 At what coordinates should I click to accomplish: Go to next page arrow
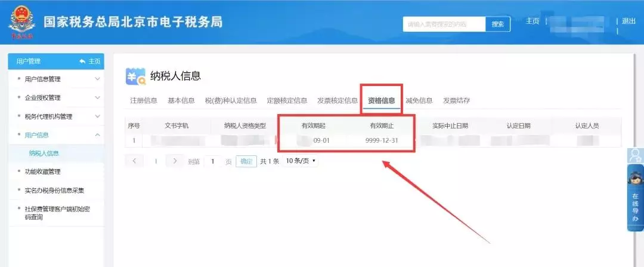click(x=175, y=161)
